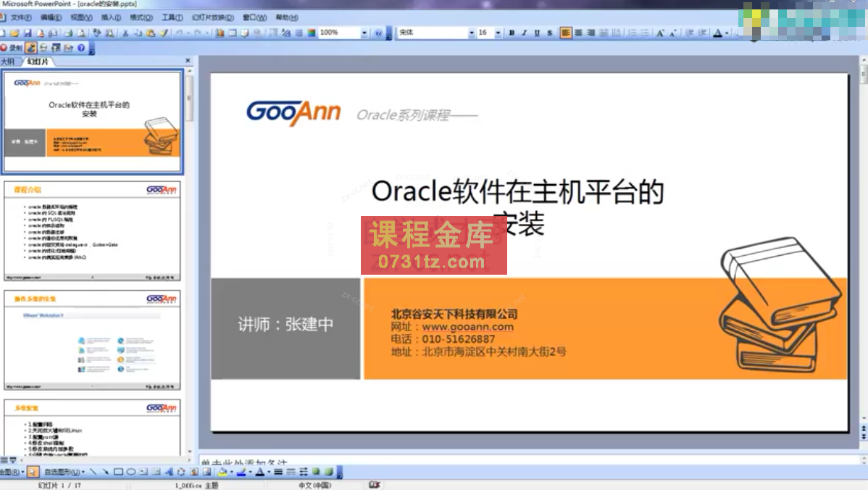868x490 pixels.
Task: Select slide 4 thumbnail 系统配置
Action: (93, 428)
